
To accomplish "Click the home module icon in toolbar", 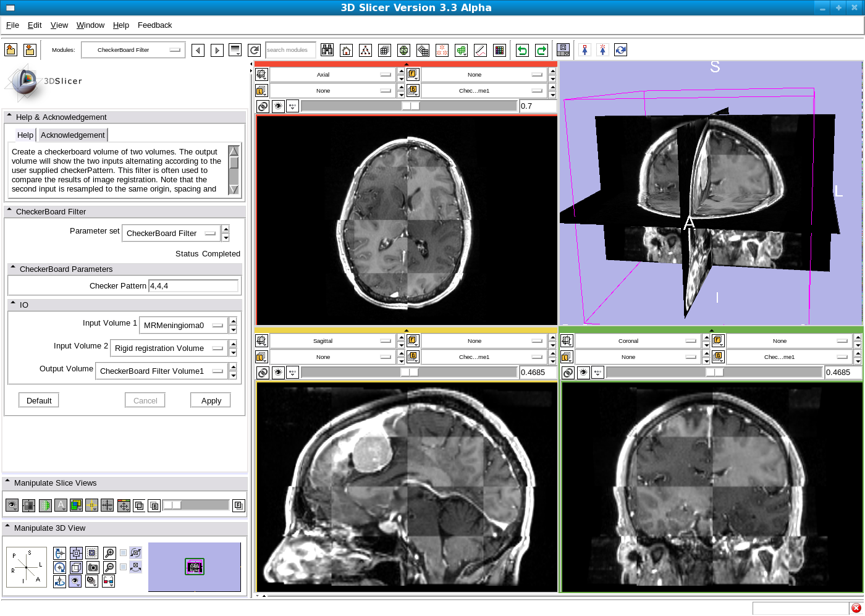I will [x=346, y=51].
